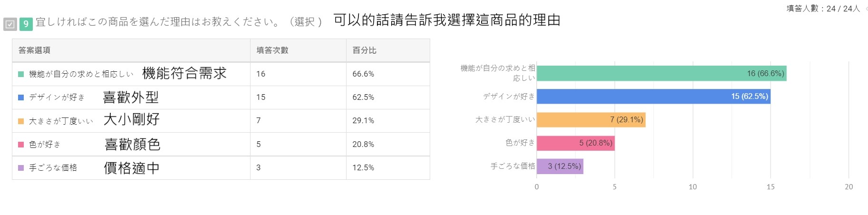Select the blue 15 (62.5%) chart bar
Viewport: 868px width, 215px height.
pos(653,97)
